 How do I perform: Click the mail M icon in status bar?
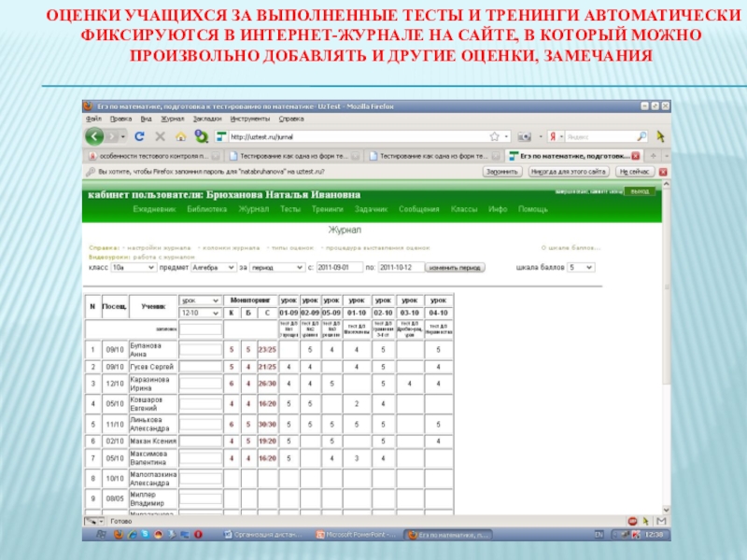(661, 522)
